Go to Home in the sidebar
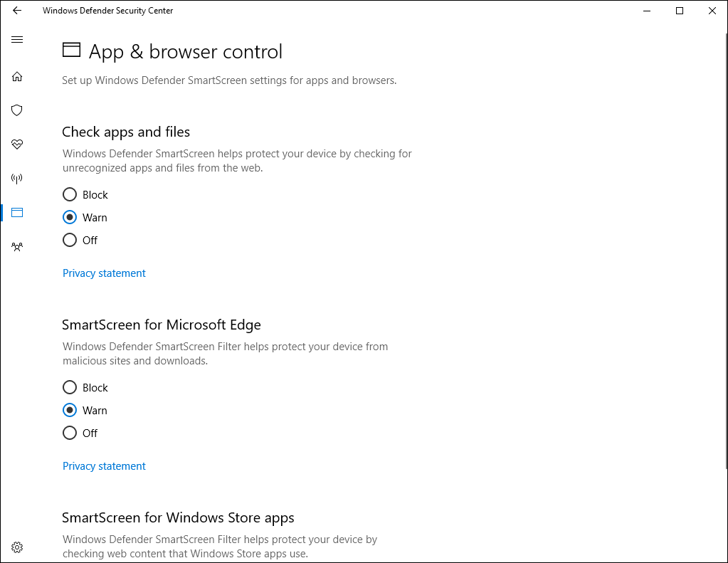 [x=16, y=76]
